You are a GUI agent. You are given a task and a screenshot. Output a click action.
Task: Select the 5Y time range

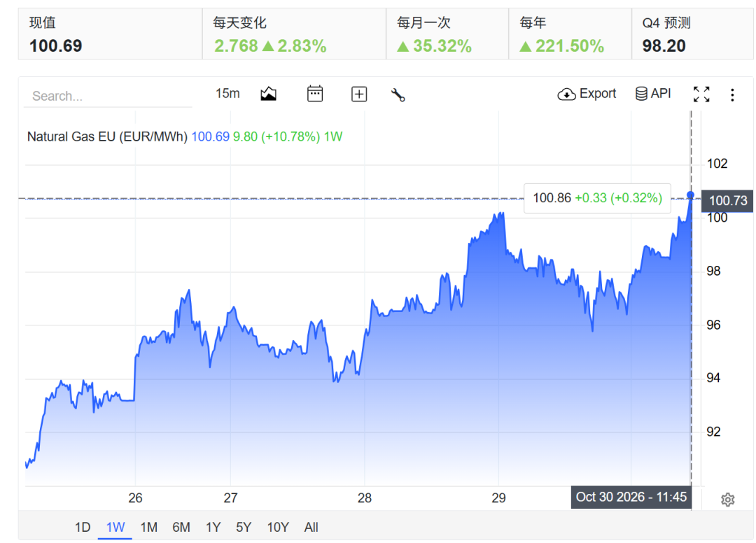(x=244, y=527)
